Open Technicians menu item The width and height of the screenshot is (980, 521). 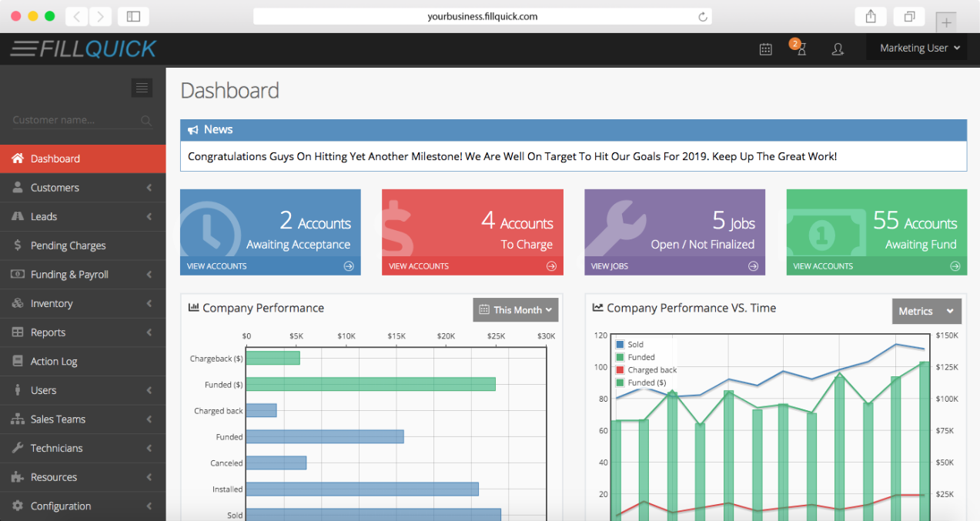point(82,448)
